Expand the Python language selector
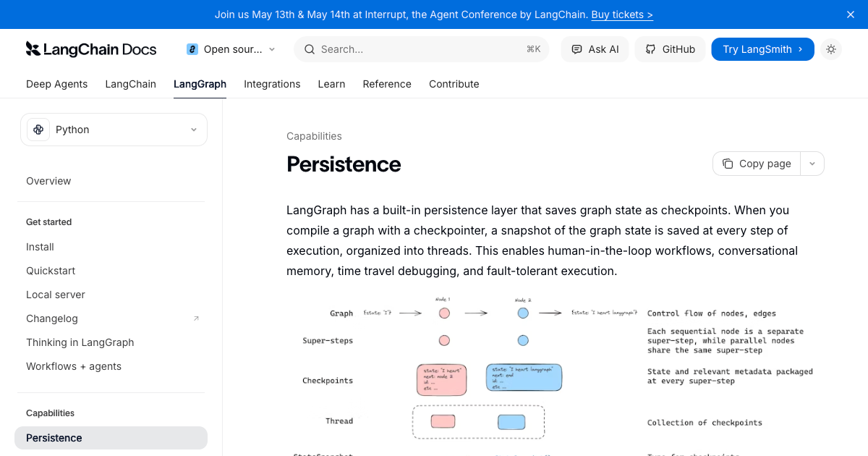The height and width of the screenshot is (456, 868). pos(114,130)
